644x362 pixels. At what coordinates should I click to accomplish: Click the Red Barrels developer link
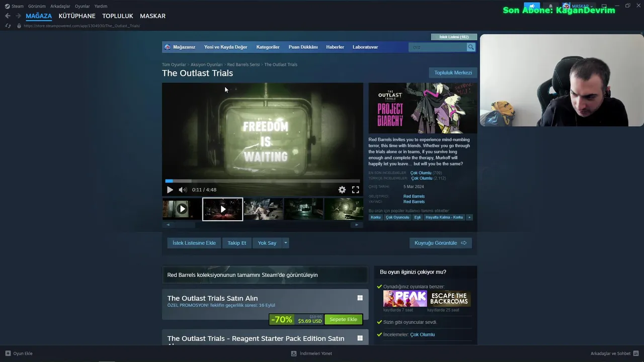(x=414, y=196)
